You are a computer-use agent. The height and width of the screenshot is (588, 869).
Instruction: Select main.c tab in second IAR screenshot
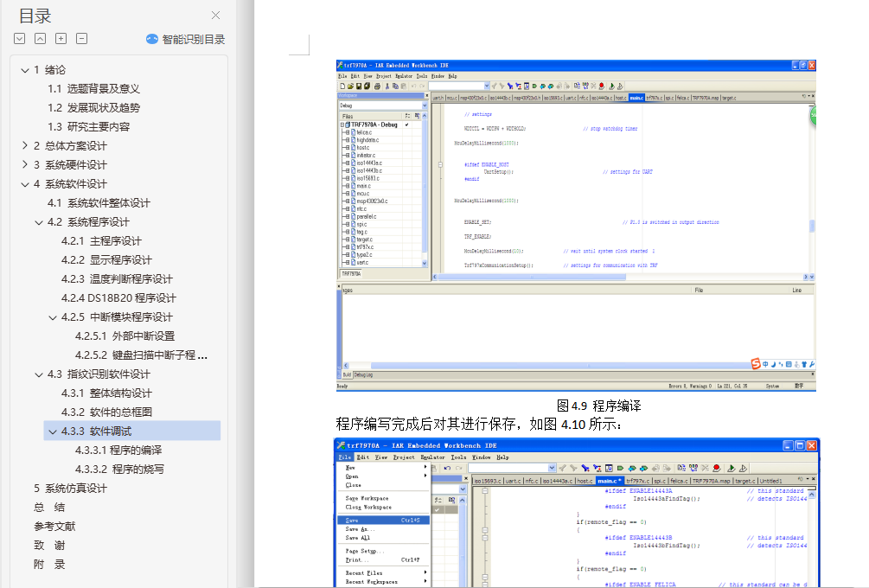tap(609, 481)
